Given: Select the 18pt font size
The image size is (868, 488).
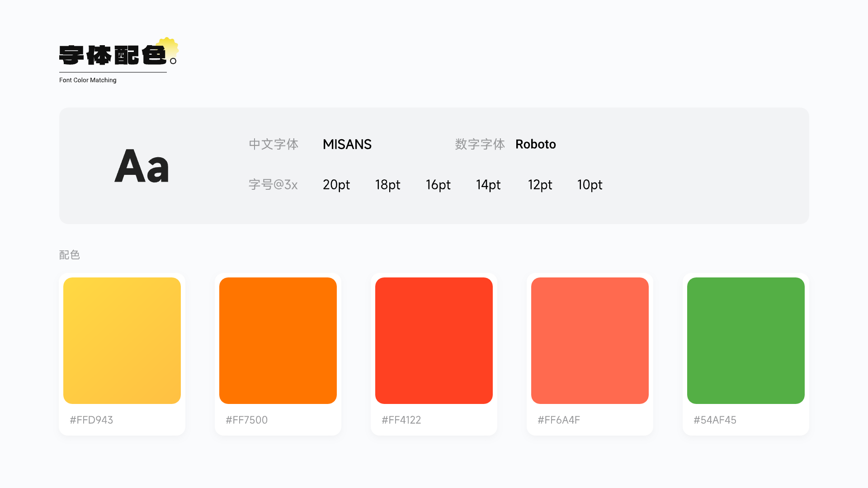Looking at the screenshot, I should (388, 185).
